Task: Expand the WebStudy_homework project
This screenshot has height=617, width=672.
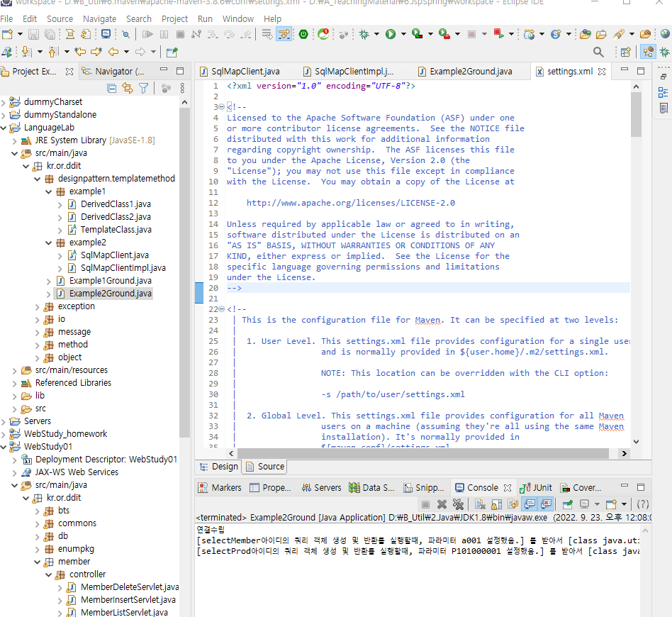Action: coord(4,434)
